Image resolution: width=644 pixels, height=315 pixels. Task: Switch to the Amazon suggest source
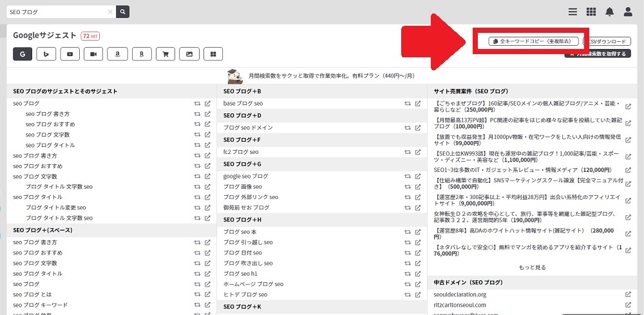point(117,54)
